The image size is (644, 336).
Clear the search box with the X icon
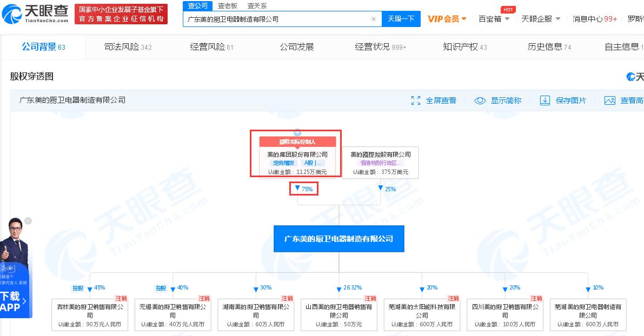pos(373,19)
